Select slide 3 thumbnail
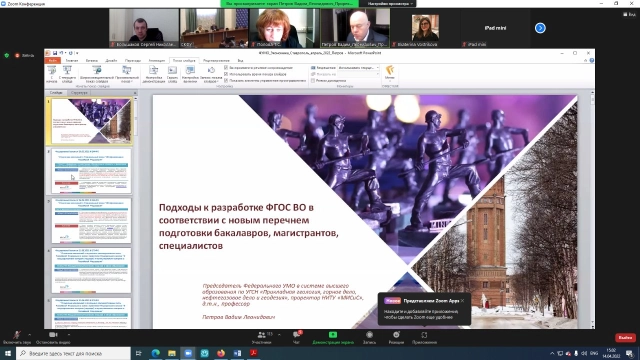The width and height of the screenshot is (640, 360). pos(92,221)
